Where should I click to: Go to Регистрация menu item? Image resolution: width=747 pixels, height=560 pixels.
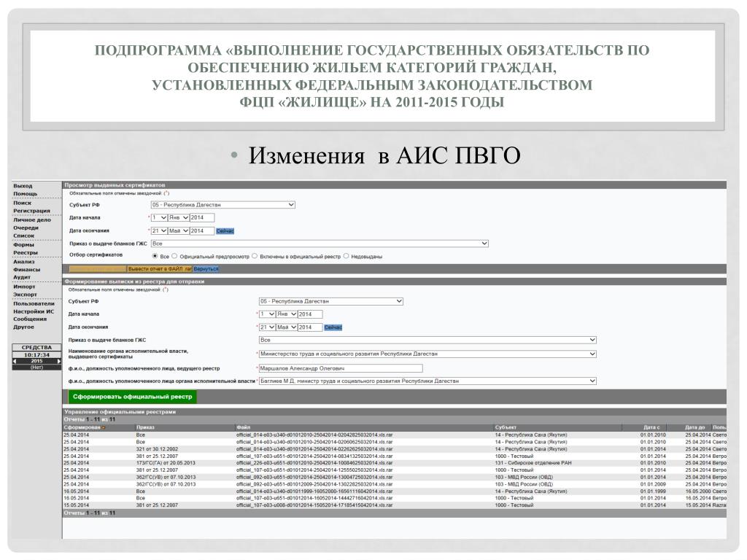[31, 211]
